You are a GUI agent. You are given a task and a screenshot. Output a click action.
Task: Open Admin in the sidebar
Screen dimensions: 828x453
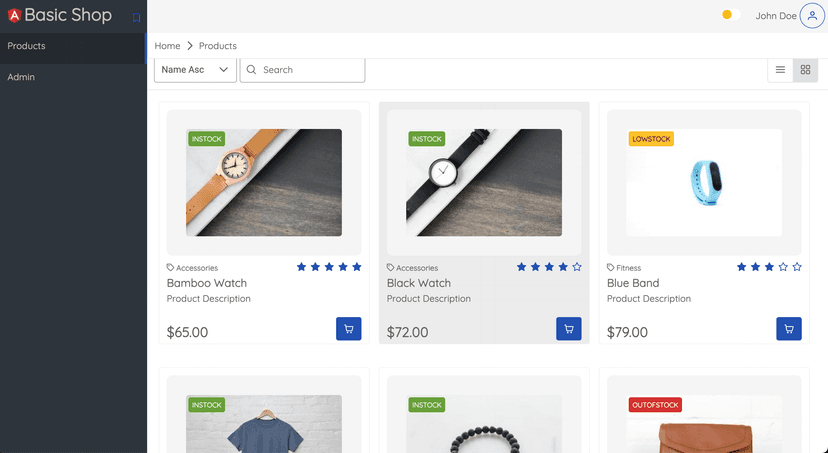(x=73, y=77)
